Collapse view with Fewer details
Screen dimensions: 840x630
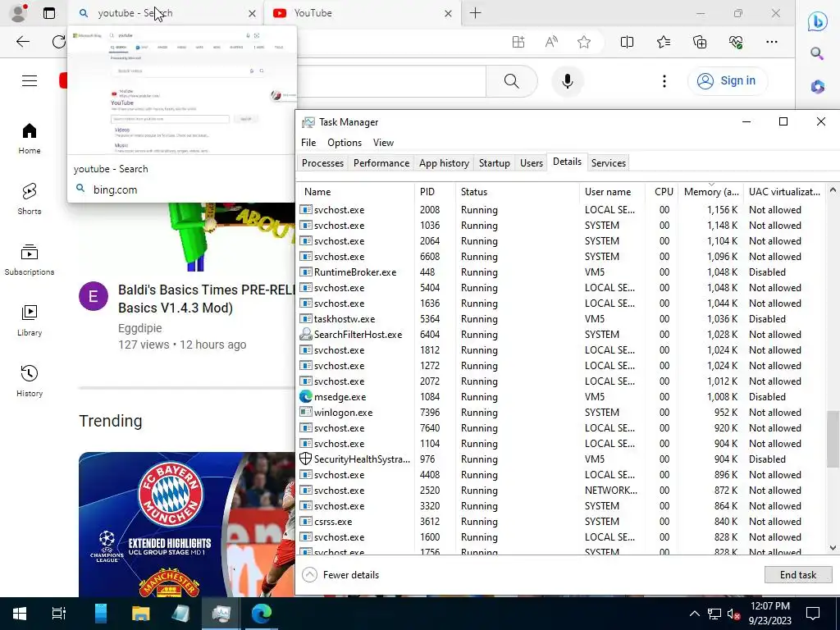(340, 575)
